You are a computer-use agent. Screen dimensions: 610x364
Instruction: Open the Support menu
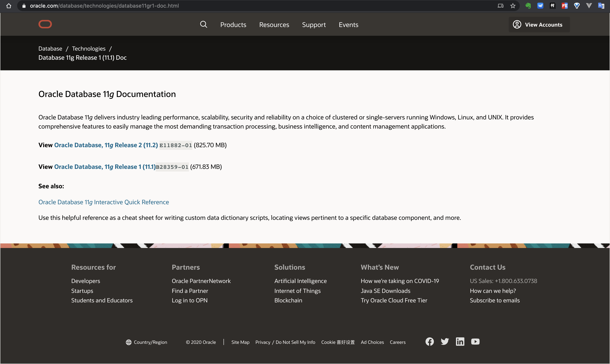coord(314,25)
